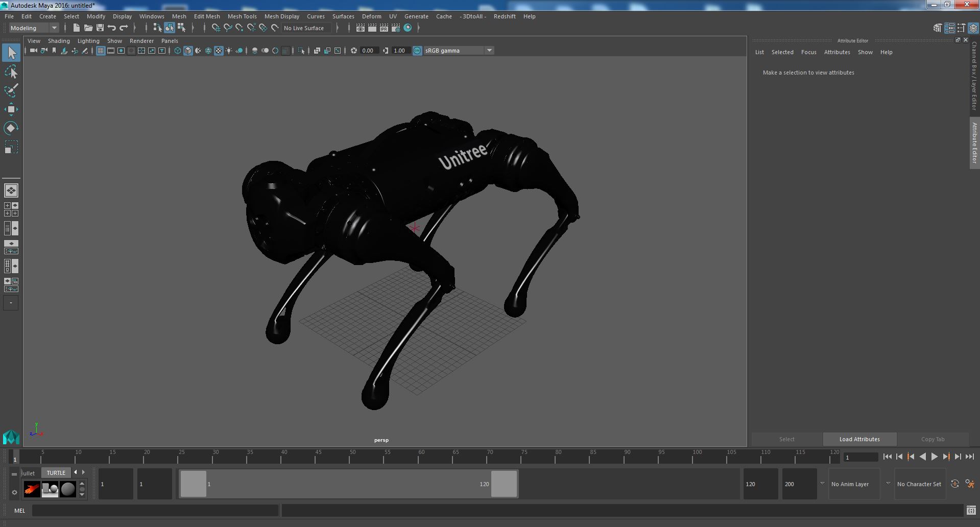Screen dimensions: 980x527
Task: Open the Edit Mesh menu
Action: pyautogui.click(x=207, y=16)
